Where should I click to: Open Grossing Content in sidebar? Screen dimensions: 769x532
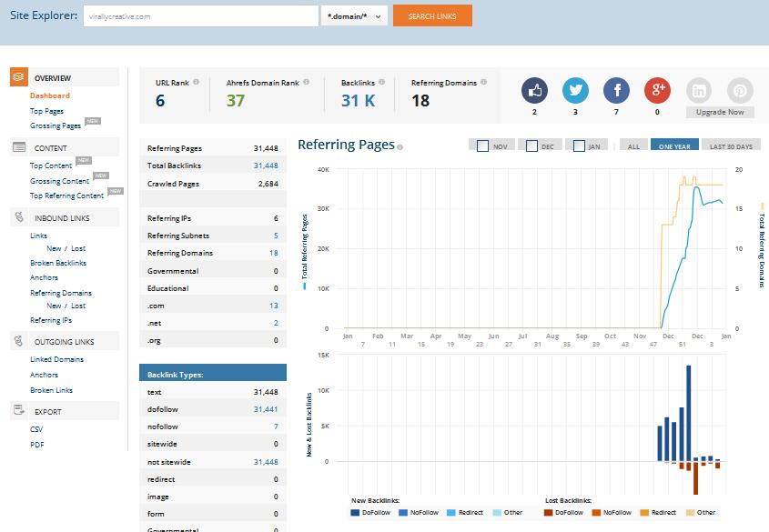[x=59, y=181]
